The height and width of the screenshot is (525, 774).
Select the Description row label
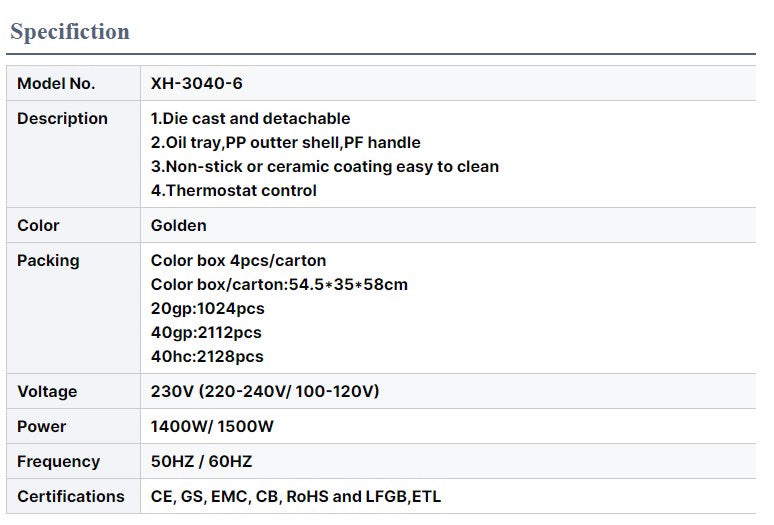(62, 119)
